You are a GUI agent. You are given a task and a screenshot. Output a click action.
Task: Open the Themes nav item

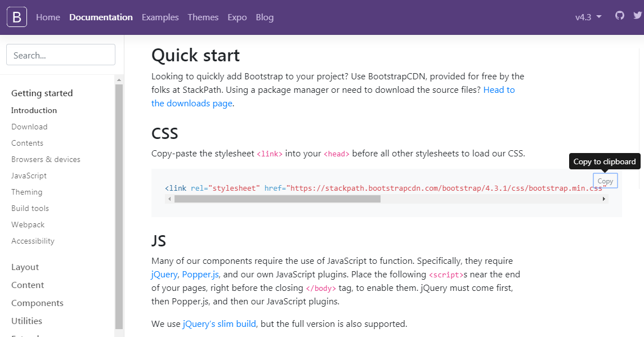pos(203,17)
